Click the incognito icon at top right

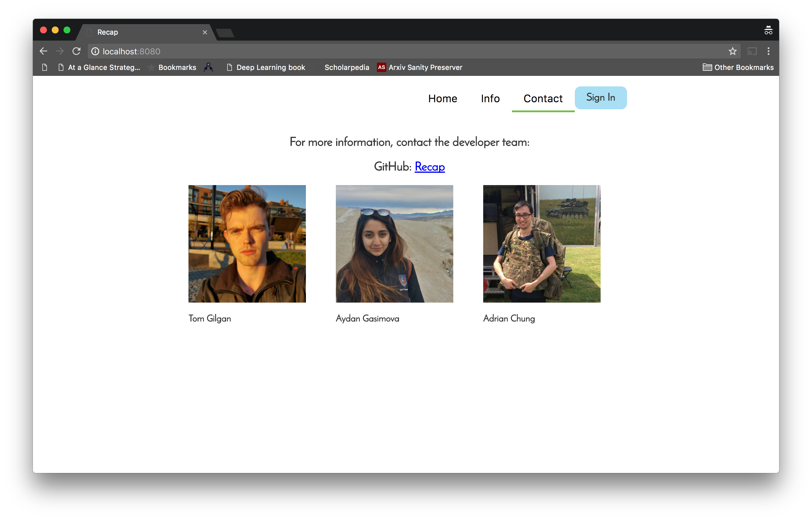(768, 31)
